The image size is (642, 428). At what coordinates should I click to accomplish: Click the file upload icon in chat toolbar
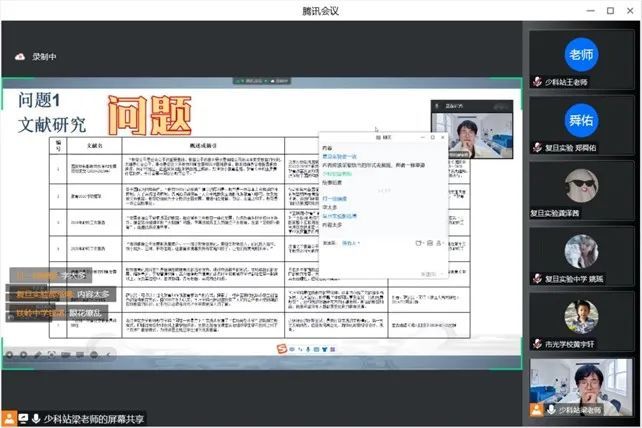(439, 243)
